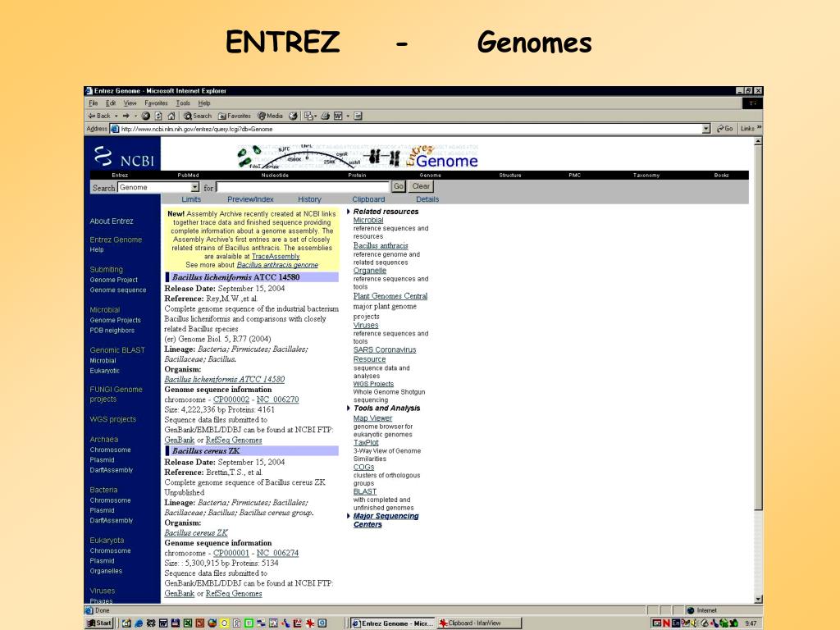840x630 pixels.
Task: Open the address bar dropdown arrow
Action: [x=706, y=129]
